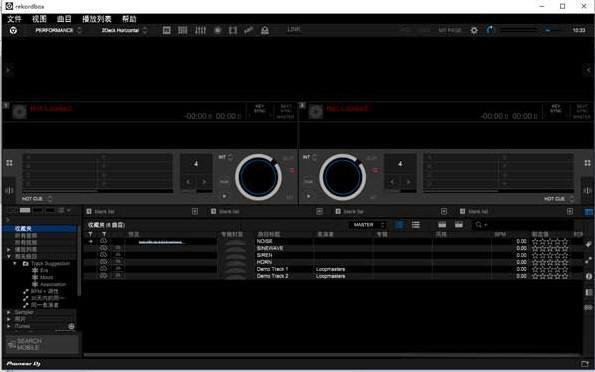Click the MY PAGE button
Image resolution: width=595 pixels, height=372 pixels.
(x=450, y=30)
